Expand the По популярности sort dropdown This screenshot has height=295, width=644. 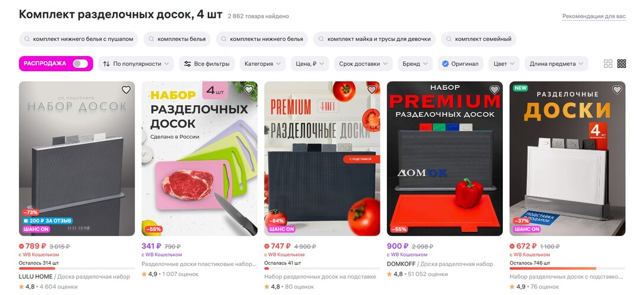(x=136, y=64)
